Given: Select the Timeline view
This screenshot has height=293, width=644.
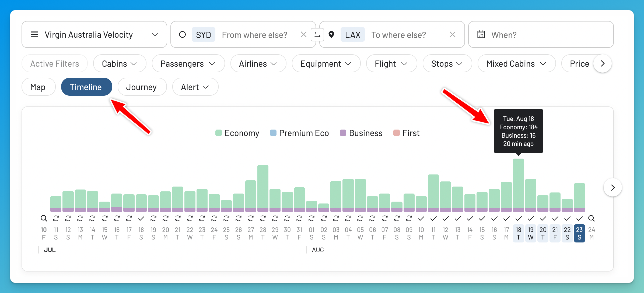Looking at the screenshot, I should pos(86,87).
